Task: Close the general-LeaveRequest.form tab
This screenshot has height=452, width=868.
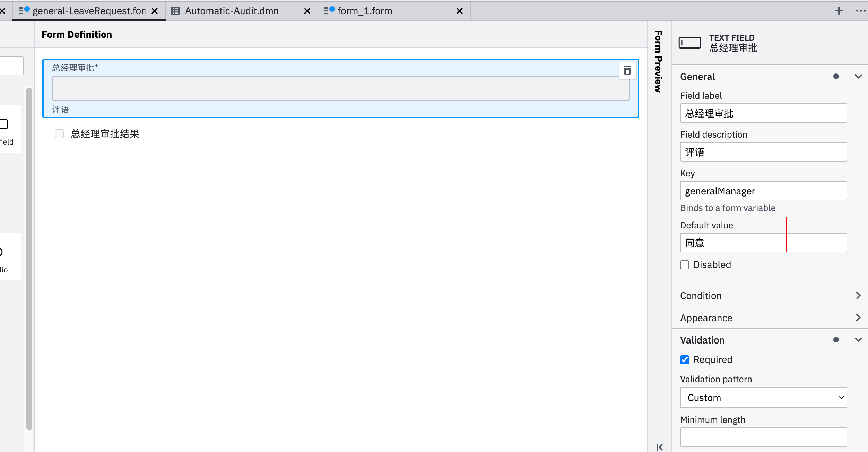Action: point(155,11)
